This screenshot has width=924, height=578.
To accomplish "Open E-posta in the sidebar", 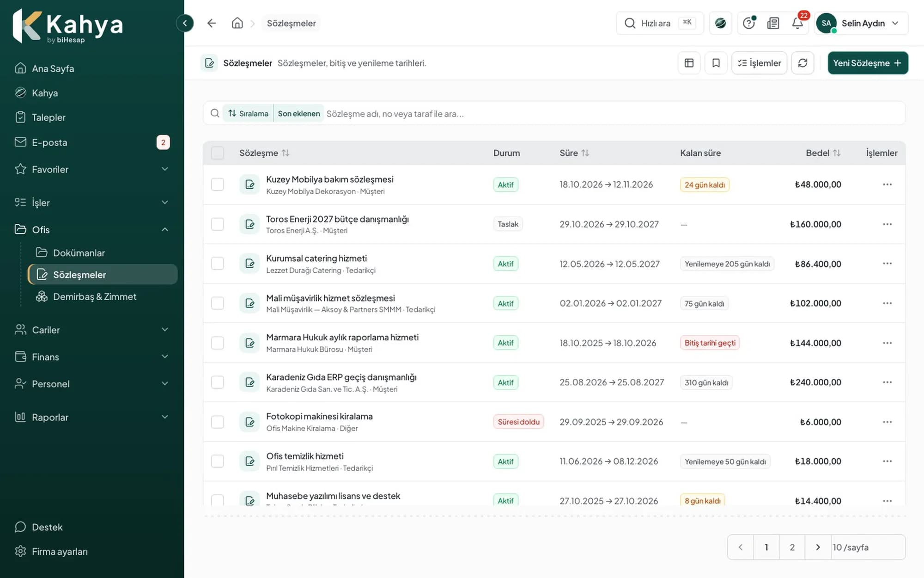I will pos(92,142).
